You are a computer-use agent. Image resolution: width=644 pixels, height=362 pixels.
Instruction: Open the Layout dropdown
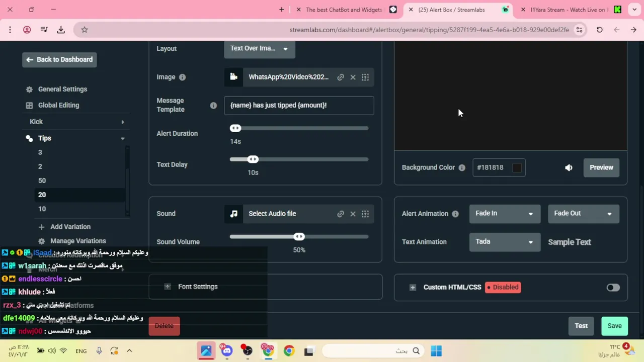tap(260, 49)
